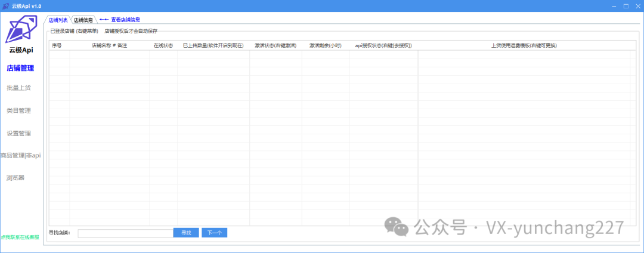Screen dimensions: 644x253
Task: Click 上货使用运费模板 column header
Action: click(524, 45)
